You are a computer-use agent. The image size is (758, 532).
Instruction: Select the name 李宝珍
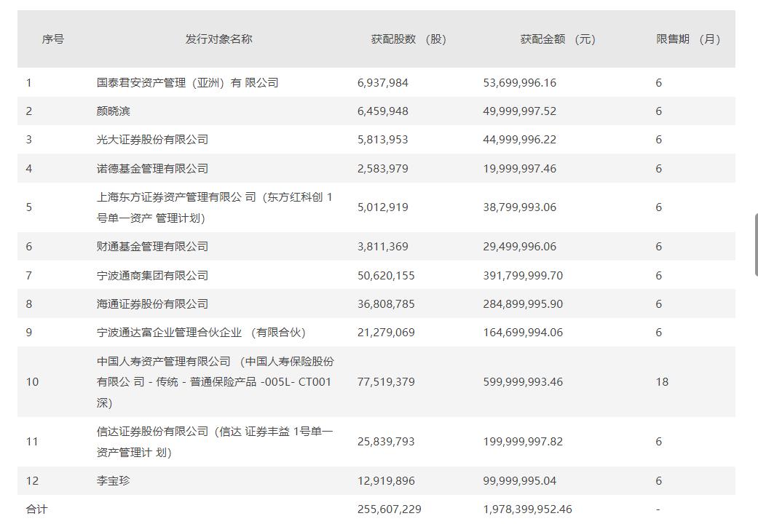coord(113,481)
